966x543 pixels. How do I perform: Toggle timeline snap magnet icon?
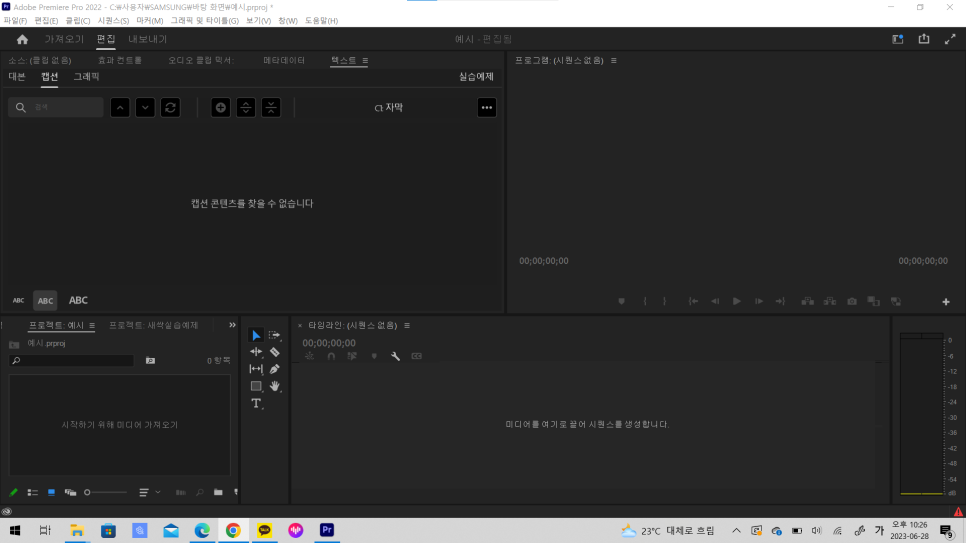click(x=331, y=356)
